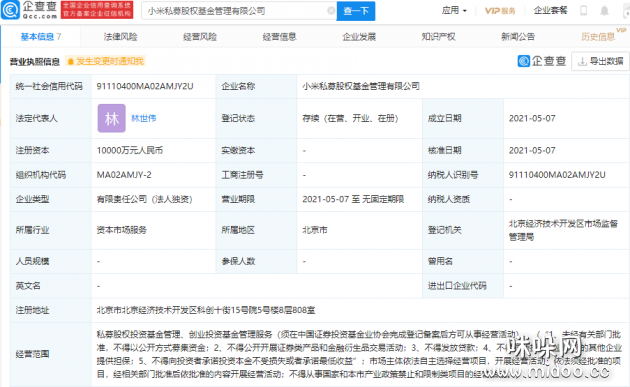Click the Qcc.com logo icon
The image size is (630, 387).
[x=10, y=10]
